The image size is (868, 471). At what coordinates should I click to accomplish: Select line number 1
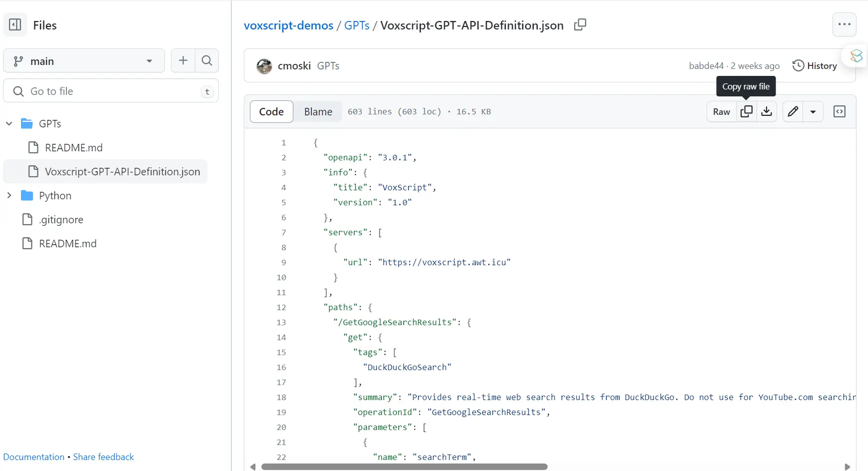point(283,142)
